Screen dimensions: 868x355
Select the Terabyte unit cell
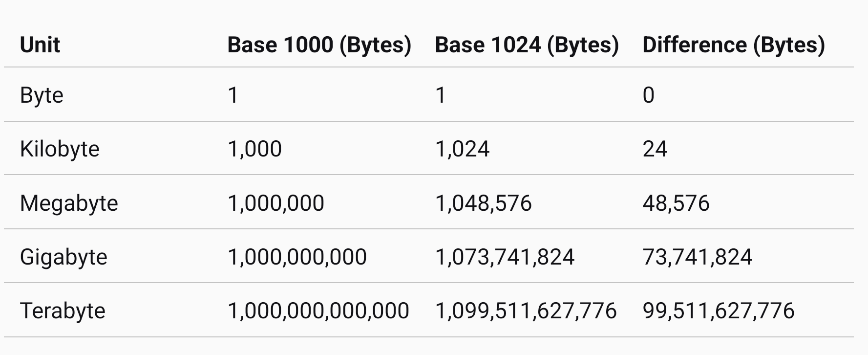click(63, 311)
